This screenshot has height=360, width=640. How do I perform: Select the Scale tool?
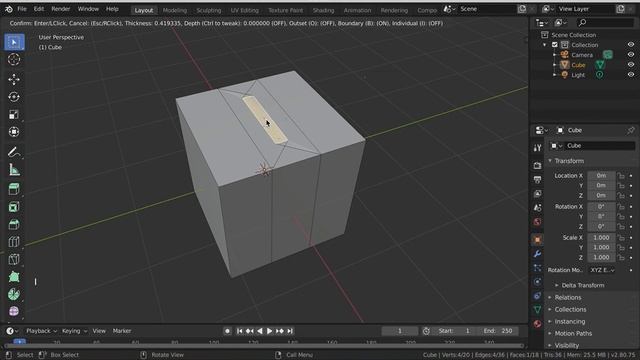pos(14,114)
